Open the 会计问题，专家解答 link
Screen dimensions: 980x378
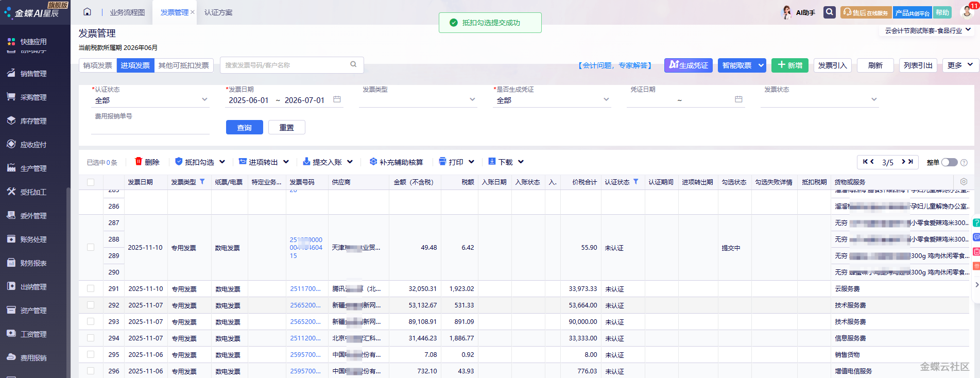[x=615, y=65]
